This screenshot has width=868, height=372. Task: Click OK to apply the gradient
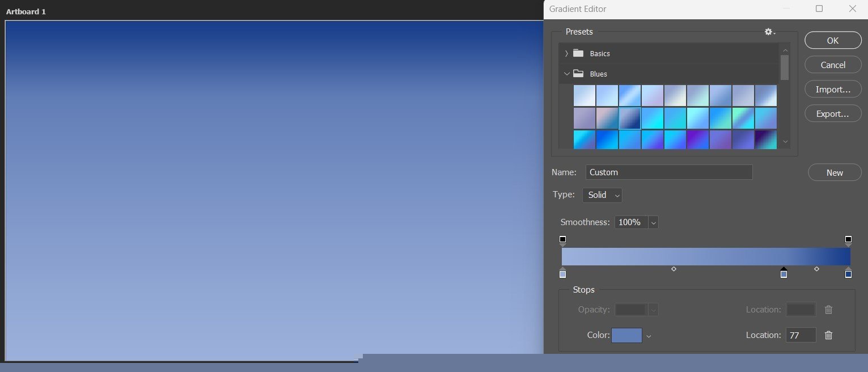coord(832,40)
